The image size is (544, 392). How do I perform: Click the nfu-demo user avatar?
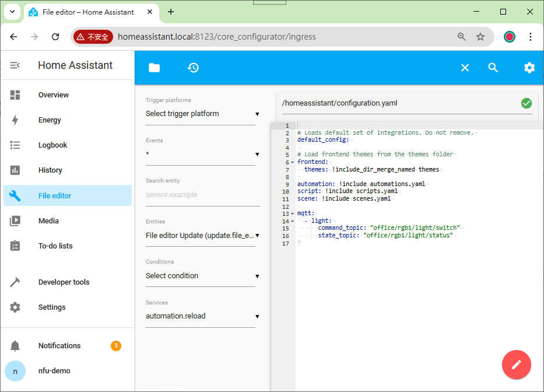[x=15, y=371]
